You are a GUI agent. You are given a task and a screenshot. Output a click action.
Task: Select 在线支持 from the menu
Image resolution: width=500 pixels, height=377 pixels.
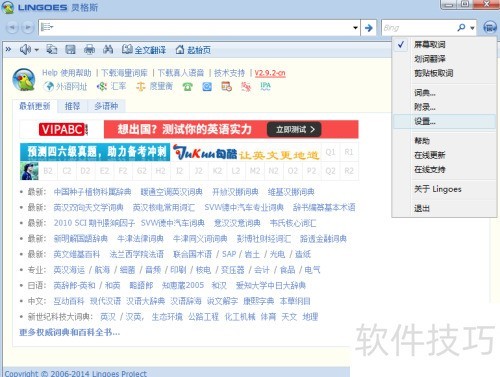pos(444,170)
